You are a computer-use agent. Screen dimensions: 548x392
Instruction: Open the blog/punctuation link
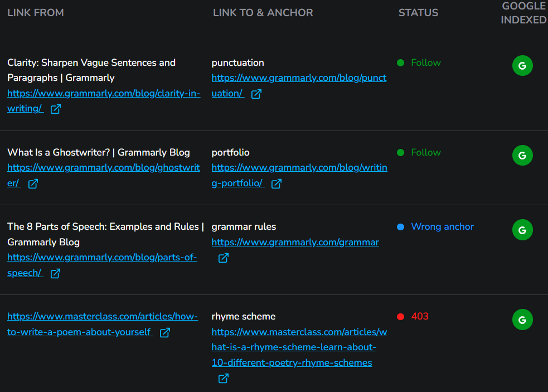(299, 85)
